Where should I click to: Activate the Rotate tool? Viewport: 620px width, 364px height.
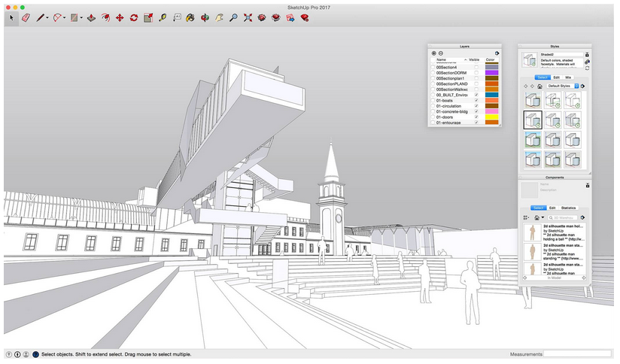pos(134,18)
